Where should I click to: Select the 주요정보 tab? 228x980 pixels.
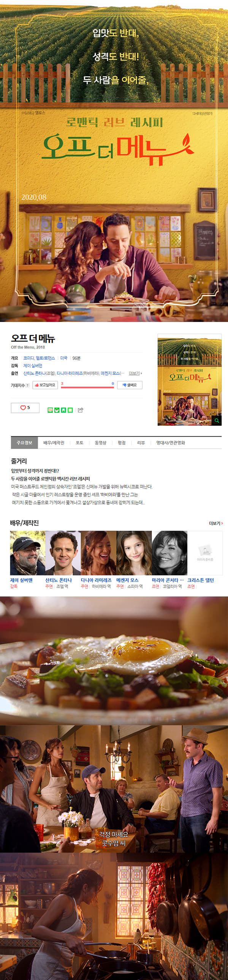coord(24,443)
